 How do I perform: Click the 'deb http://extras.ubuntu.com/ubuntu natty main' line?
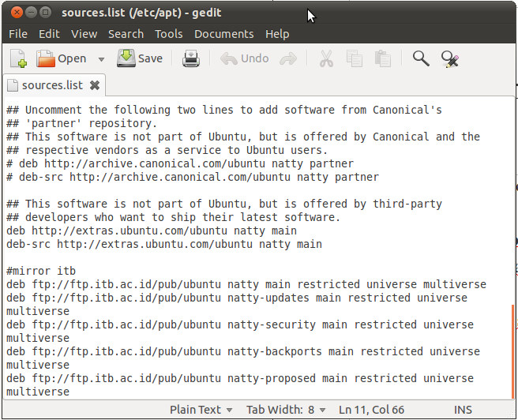coord(152,231)
